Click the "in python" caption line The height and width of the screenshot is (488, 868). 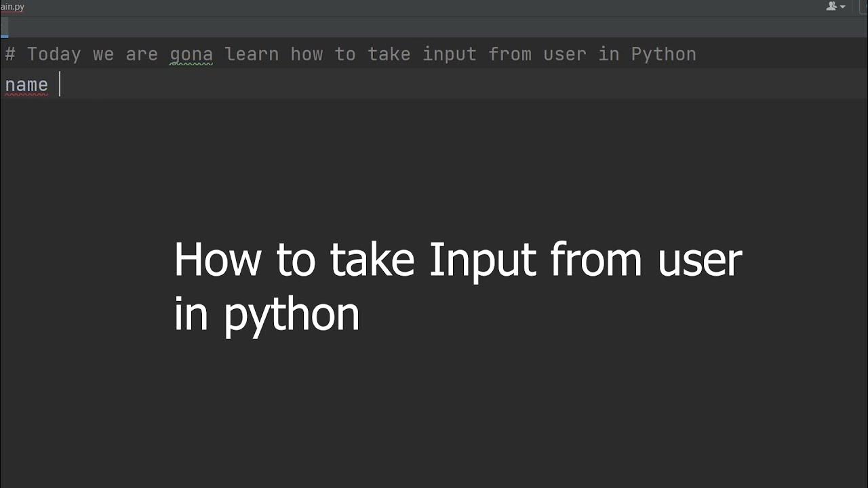[x=267, y=314]
